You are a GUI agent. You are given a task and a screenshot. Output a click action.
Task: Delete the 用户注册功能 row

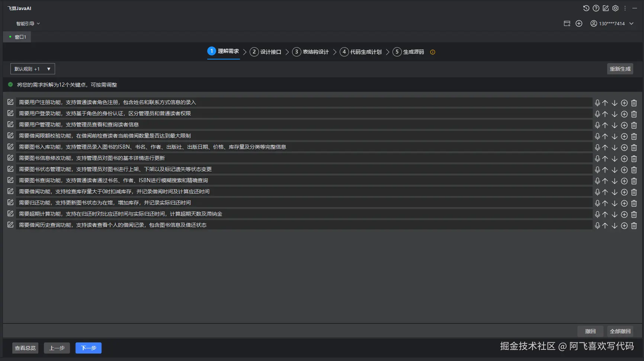(634, 103)
